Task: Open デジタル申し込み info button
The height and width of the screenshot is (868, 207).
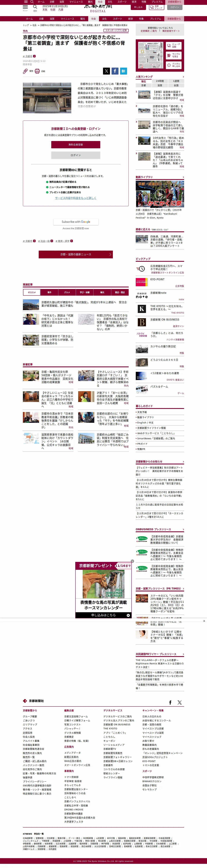Action: click(x=174, y=65)
